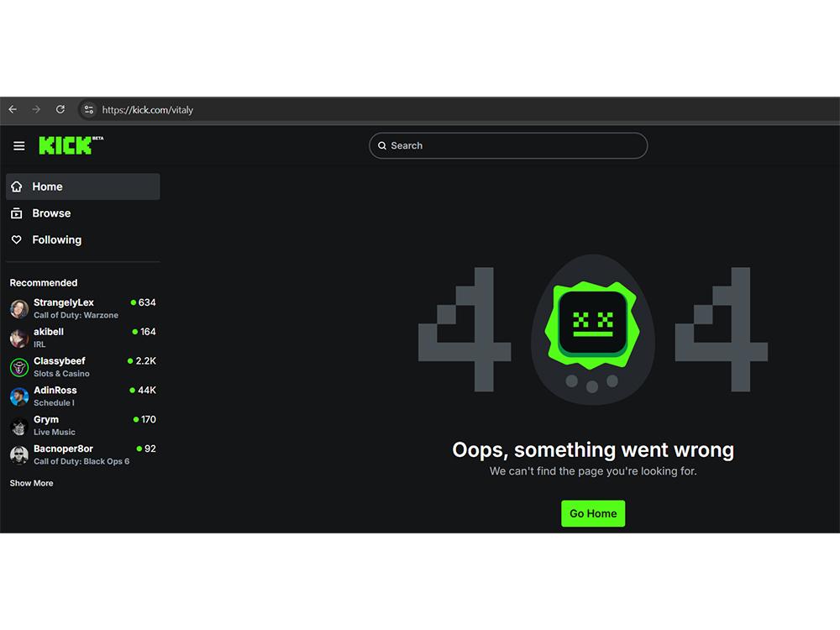Click 'Slots & Casino' category text
The width and height of the screenshot is (840, 630).
61,374
